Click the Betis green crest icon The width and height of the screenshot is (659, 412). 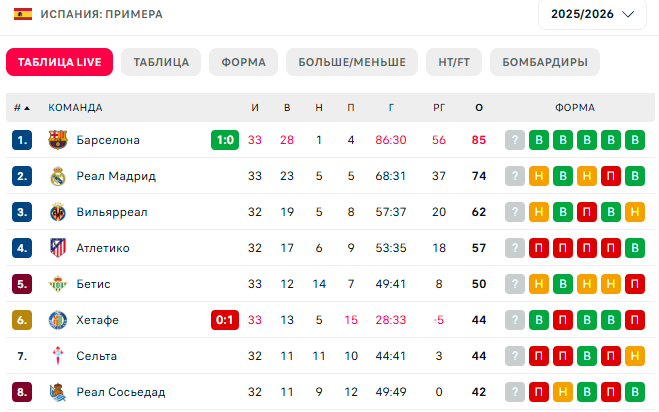58,284
